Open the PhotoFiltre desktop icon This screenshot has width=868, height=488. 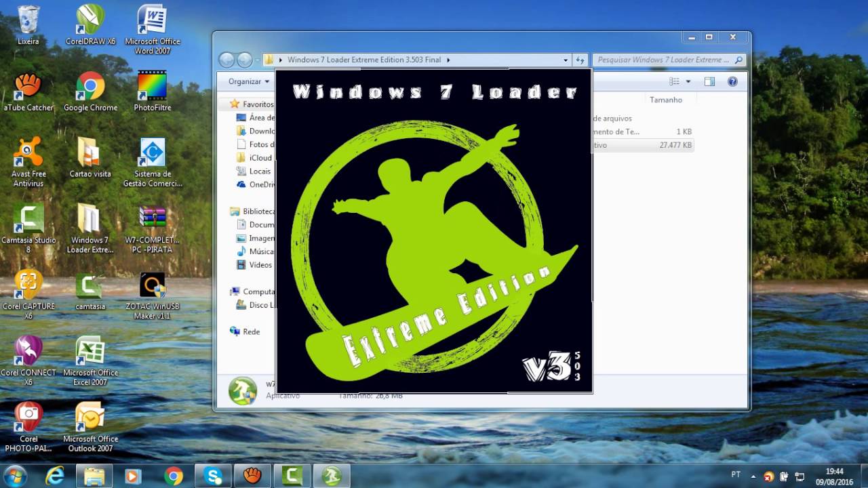pyautogui.click(x=153, y=91)
